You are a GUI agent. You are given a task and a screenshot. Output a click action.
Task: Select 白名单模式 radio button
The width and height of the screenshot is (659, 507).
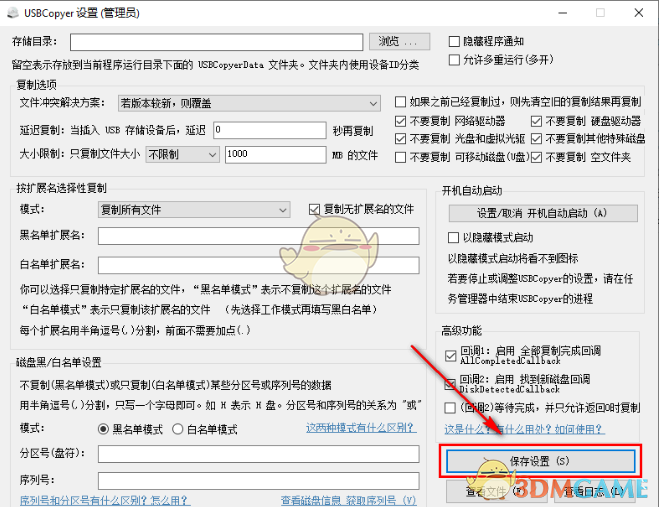(178, 429)
